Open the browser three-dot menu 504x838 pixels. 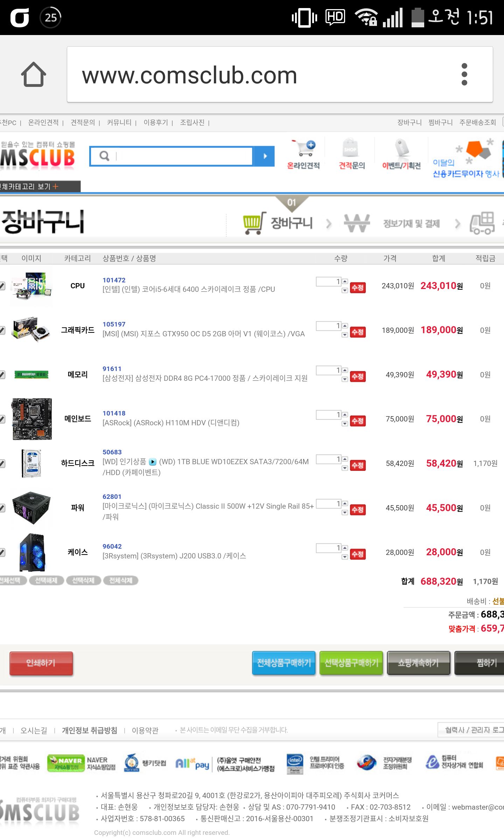[464, 74]
